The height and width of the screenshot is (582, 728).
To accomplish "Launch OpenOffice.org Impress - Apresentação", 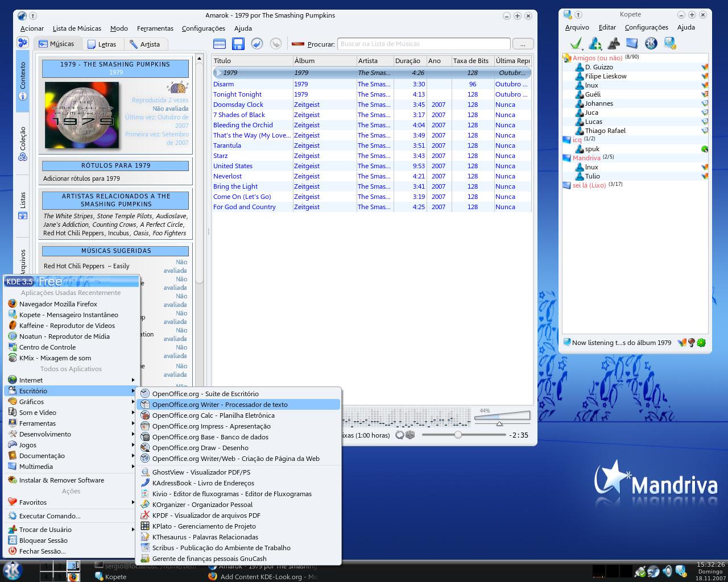I will (x=238, y=426).
